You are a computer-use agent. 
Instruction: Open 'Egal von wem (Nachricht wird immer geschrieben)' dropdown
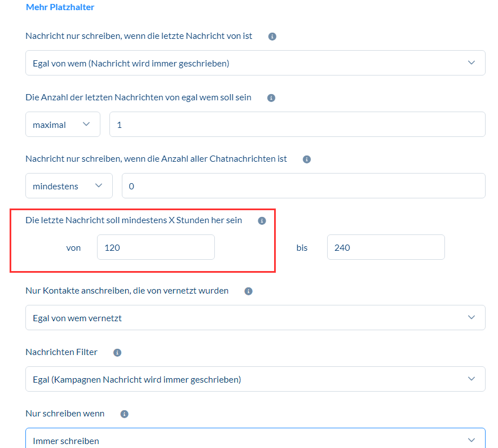255,63
